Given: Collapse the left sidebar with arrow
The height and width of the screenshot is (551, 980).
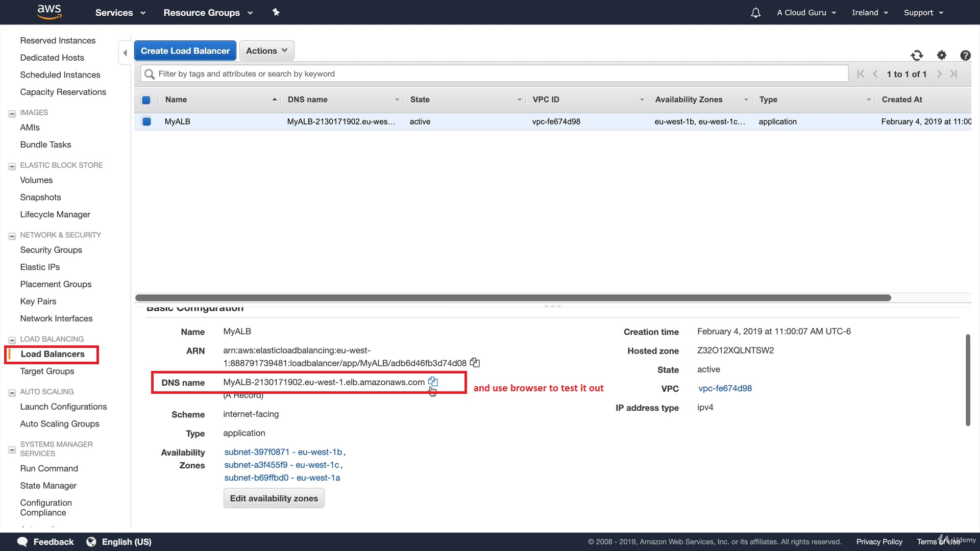Looking at the screenshot, I should point(125,53).
